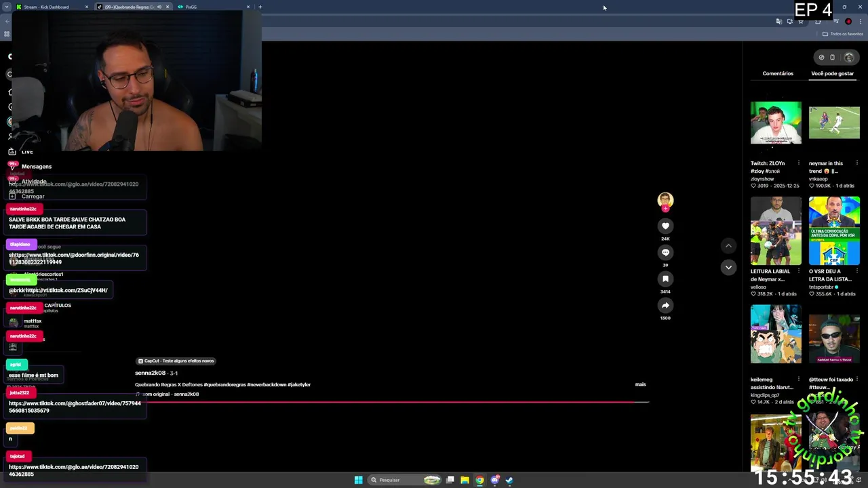Screen dimensions: 868x488
Task: Open the O VSR DEU A LETRA video thumbnail
Action: (834, 231)
